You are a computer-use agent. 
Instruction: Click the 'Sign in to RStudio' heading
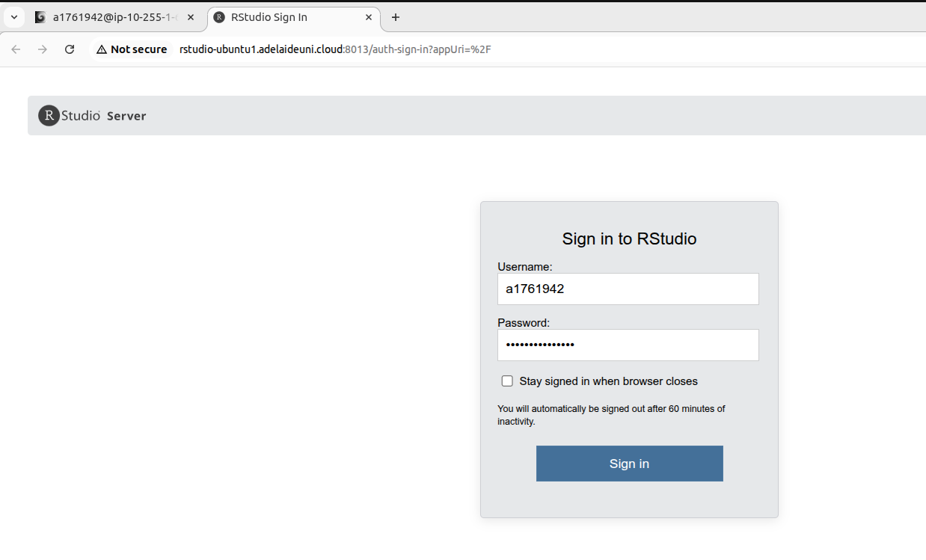pyautogui.click(x=629, y=239)
